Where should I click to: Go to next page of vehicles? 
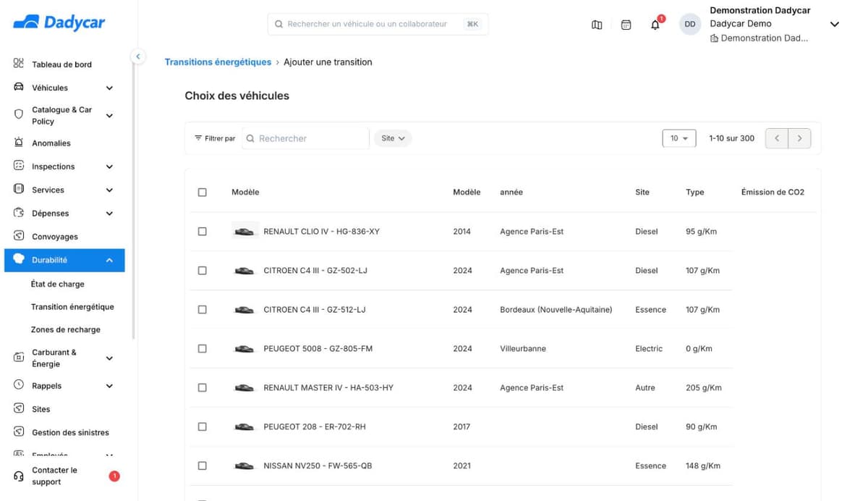[x=799, y=138]
